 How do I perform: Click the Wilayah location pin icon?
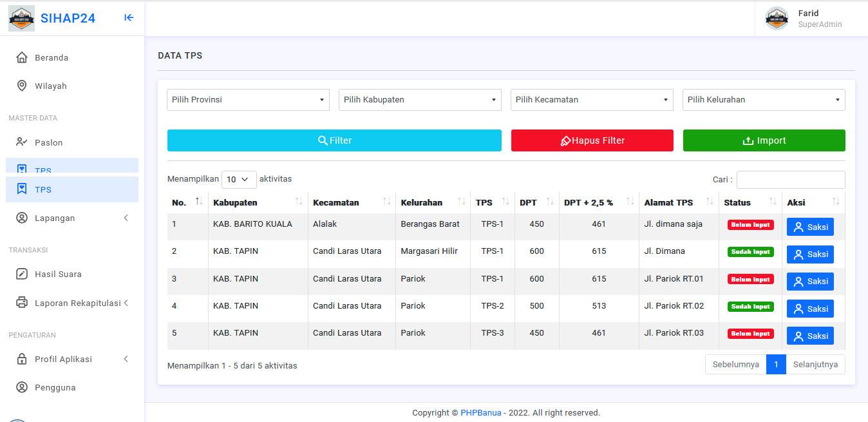tap(22, 86)
